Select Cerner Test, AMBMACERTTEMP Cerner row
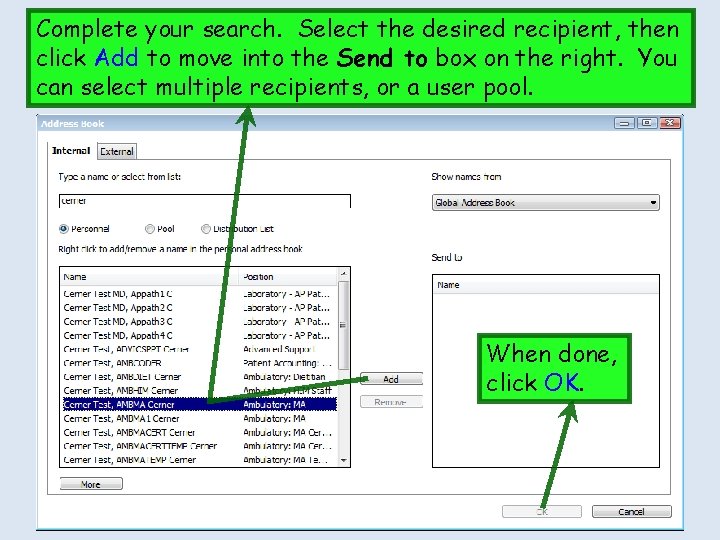Image resolution: width=720 pixels, height=540 pixels. tap(199, 446)
